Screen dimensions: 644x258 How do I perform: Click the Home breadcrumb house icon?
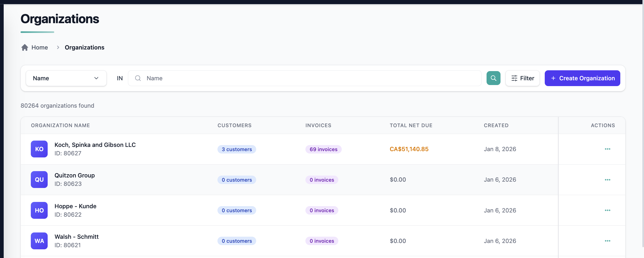[x=25, y=47]
